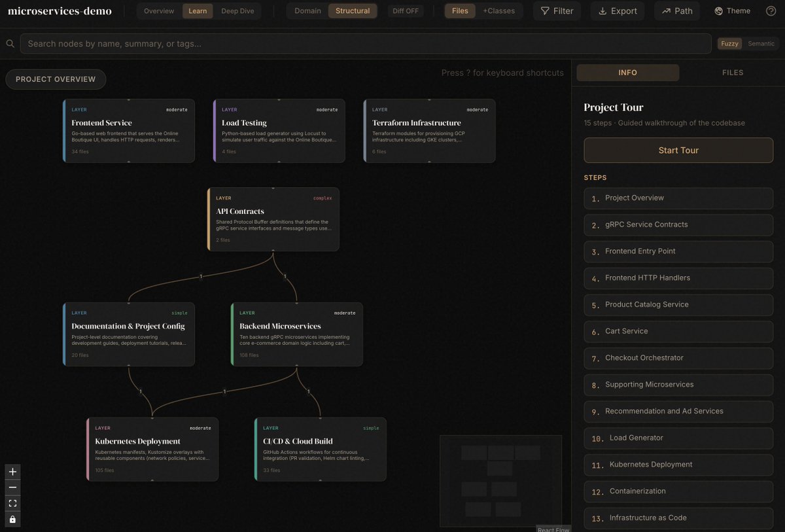Open the Path finder
Screen dimensions: 785x532
[x=677, y=10]
